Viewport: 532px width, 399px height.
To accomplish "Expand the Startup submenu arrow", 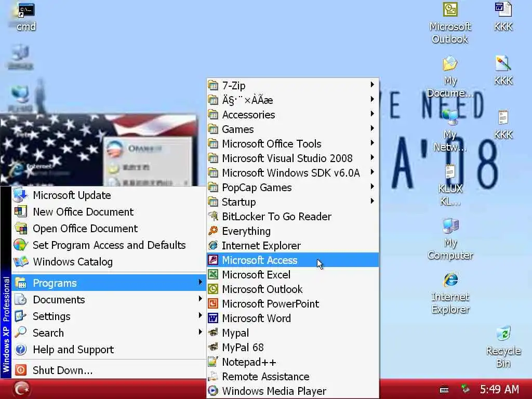I will coord(372,201).
